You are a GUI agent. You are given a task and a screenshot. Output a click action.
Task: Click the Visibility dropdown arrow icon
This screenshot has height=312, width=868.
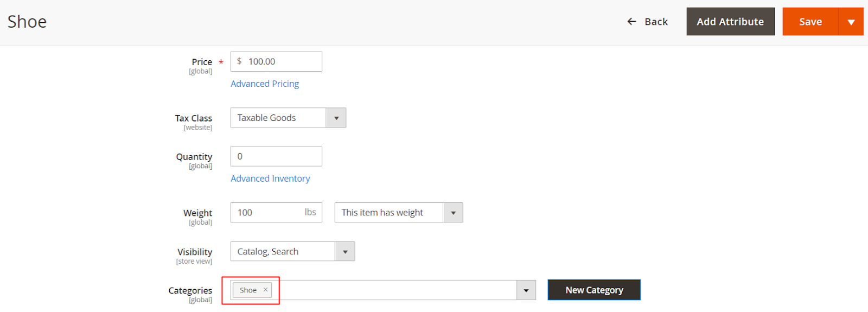click(x=345, y=252)
